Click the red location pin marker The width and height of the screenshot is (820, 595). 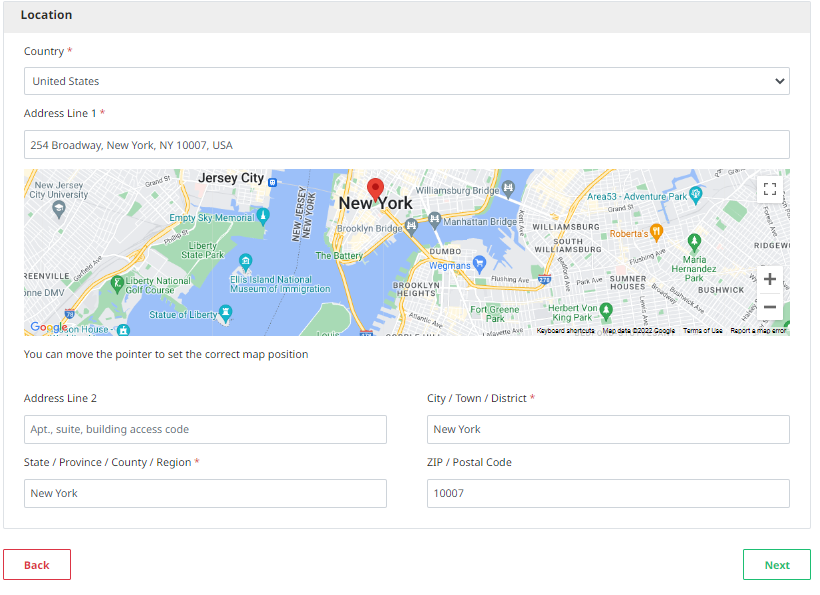coord(376,189)
